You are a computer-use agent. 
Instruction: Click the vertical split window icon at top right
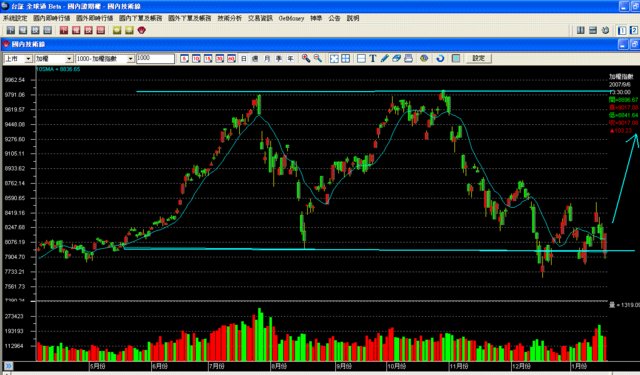[581, 30]
